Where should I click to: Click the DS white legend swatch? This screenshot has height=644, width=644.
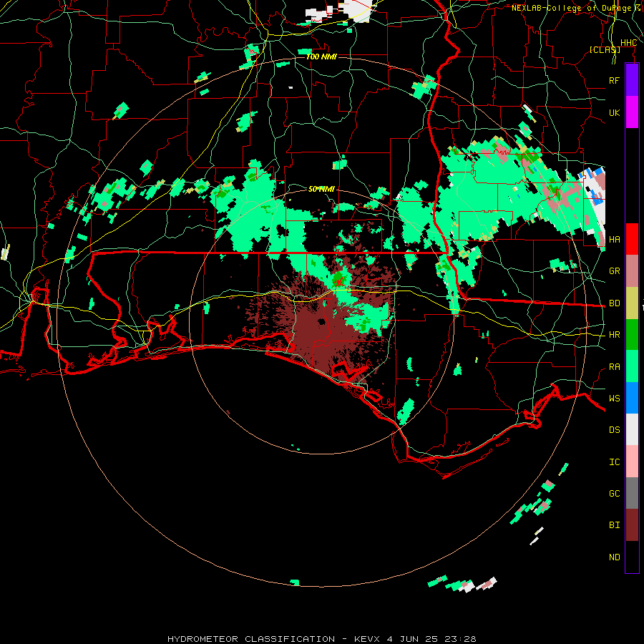pyautogui.click(x=632, y=429)
